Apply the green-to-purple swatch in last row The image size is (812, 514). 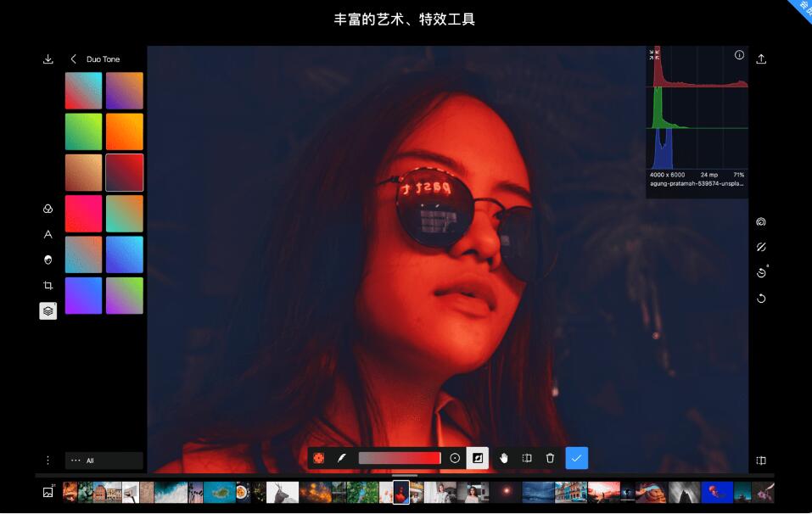(x=124, y=295)
